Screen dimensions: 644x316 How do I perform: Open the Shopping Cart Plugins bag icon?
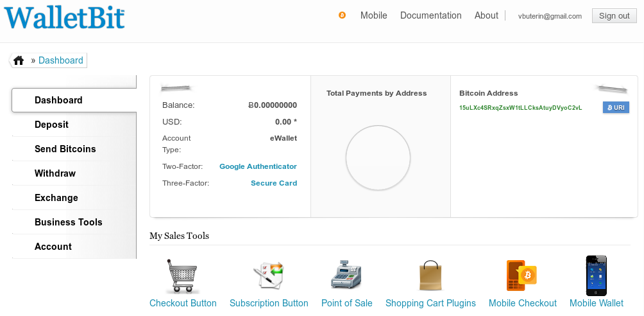point(430,276)
